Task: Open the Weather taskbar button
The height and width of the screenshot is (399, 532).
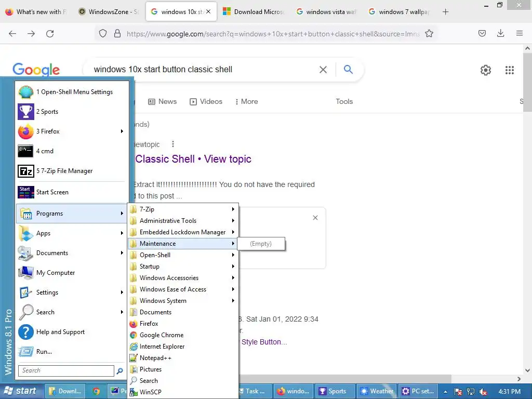Action: pyautogui.click(x=377, y=391)
